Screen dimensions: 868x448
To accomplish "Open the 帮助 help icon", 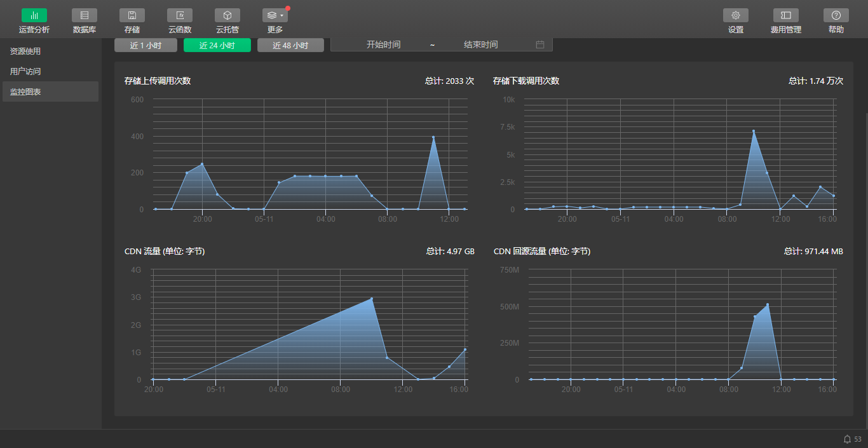I will (836, 15).
